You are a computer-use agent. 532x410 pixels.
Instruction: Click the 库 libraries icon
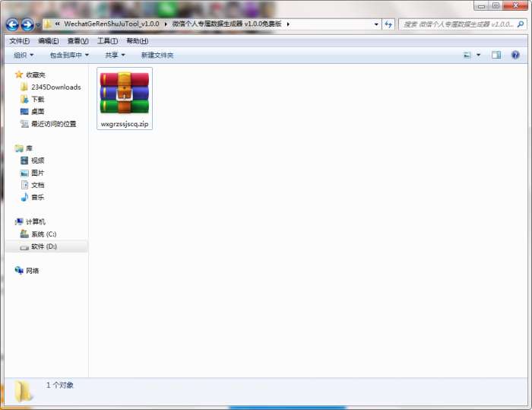point(19,148)
